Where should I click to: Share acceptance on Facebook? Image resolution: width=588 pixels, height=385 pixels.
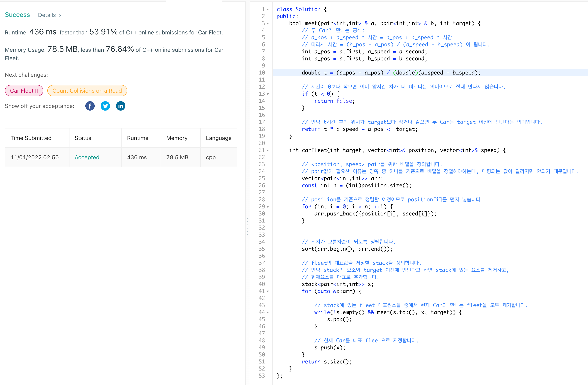[x=90, y=106]
